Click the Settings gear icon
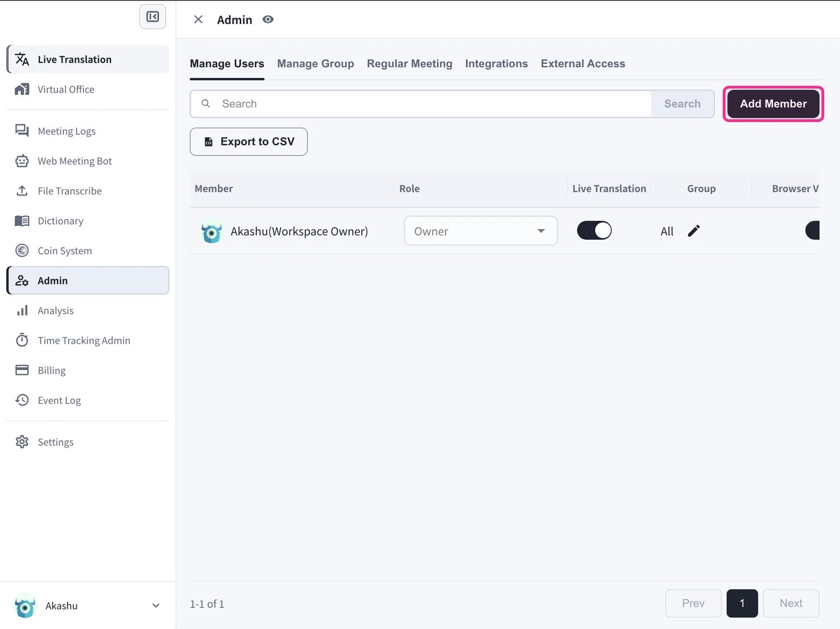The image size is (840, 629). [22, 441]
